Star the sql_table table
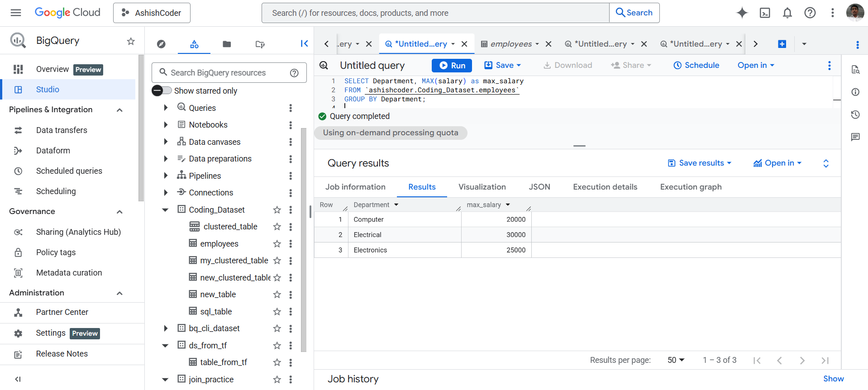The width and height of the screenshot is (868, 390). (277, 312)
